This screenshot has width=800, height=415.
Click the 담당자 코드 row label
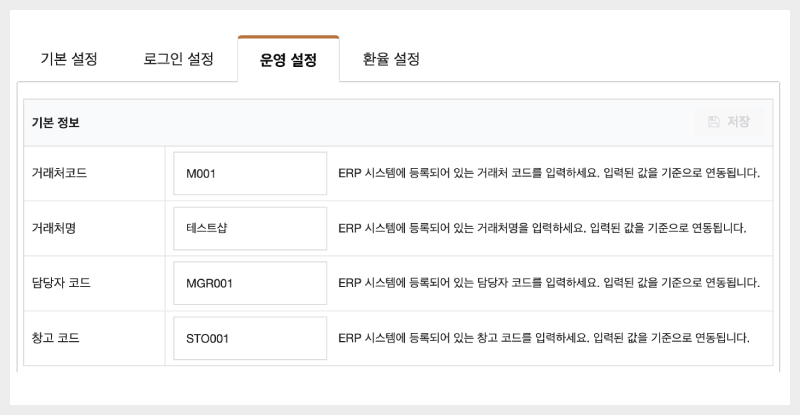61,283
